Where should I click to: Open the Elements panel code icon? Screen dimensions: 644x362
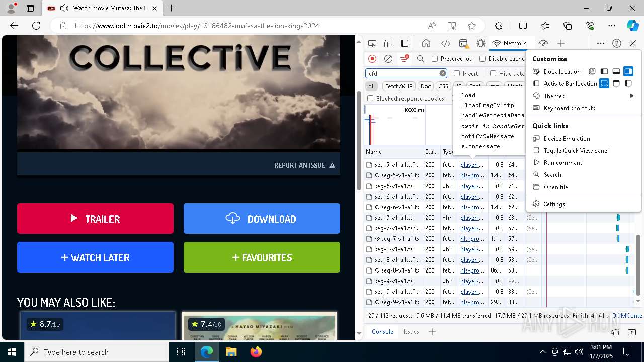click(445, 43)
